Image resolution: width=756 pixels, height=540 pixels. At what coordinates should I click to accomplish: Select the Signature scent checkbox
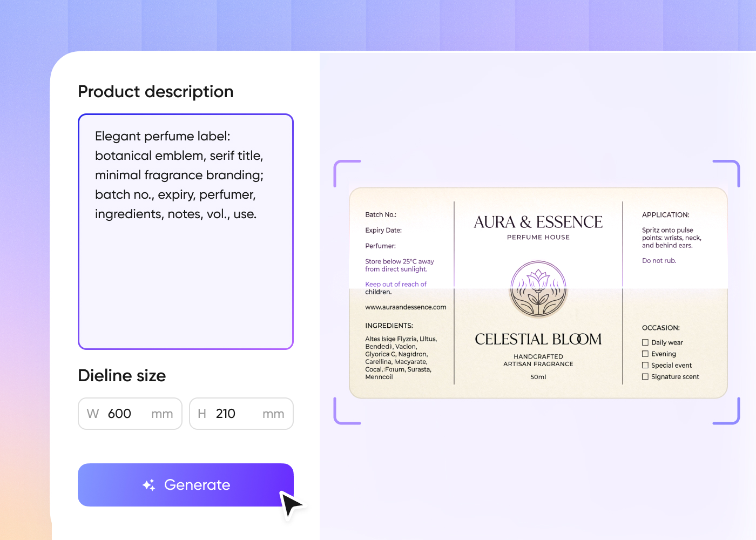(x=645, y=376)
